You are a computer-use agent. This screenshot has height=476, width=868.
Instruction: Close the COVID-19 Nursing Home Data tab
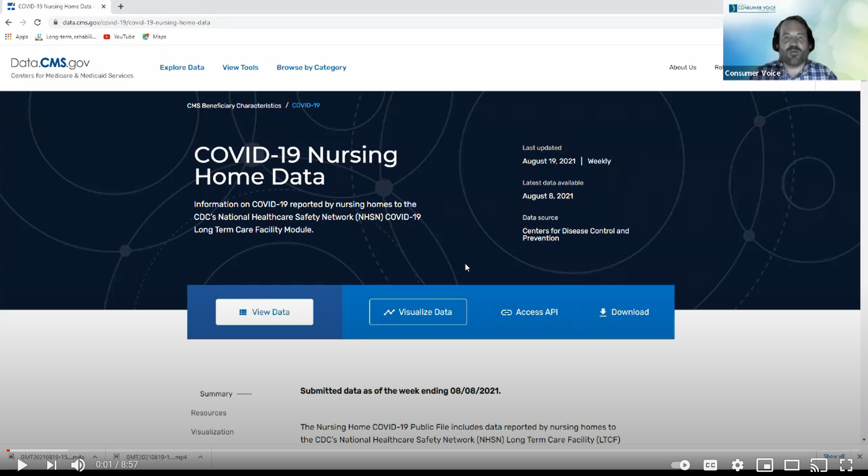[x=103, y=6]
